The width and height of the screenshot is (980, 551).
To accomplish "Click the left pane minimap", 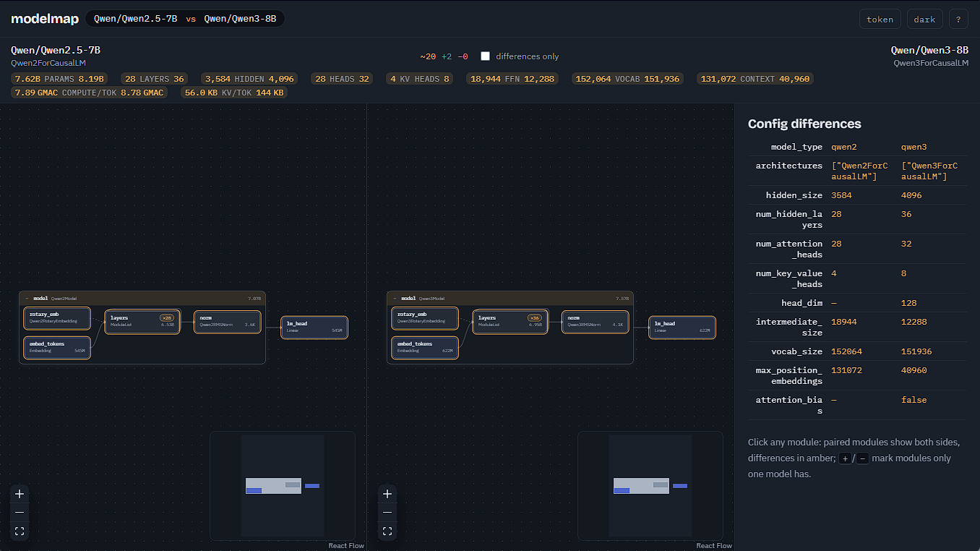I will coord(282,486).
